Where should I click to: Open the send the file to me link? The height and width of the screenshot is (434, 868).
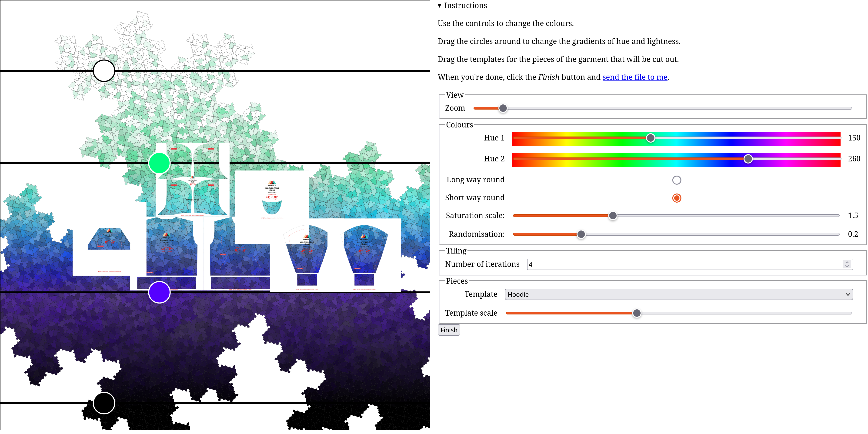point(634,77)
